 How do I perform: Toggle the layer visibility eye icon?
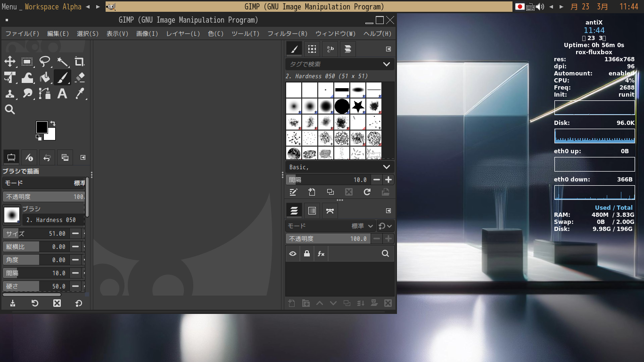(293, 254)
